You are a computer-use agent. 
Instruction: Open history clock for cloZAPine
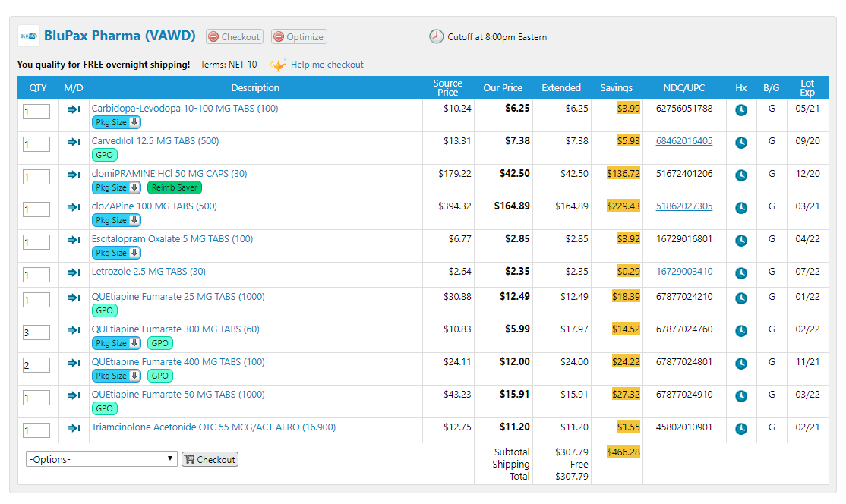pos(741,208)
